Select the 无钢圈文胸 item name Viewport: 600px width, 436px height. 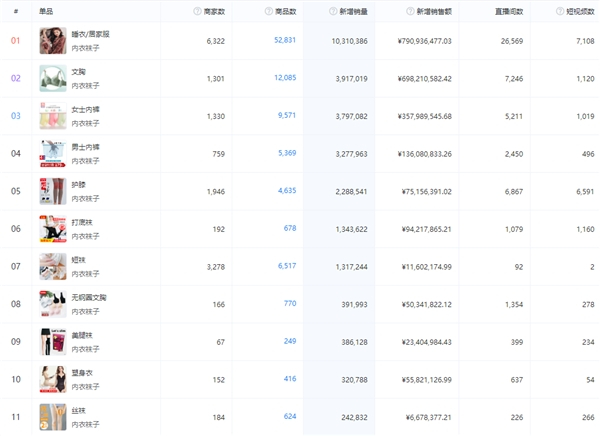tap(89, 297)
